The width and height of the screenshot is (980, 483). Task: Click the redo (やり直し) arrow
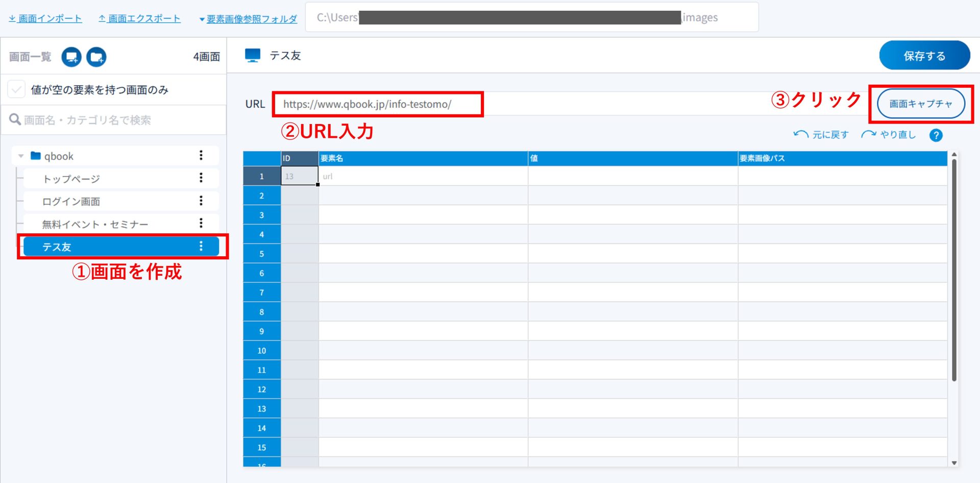tap(868, 134)
